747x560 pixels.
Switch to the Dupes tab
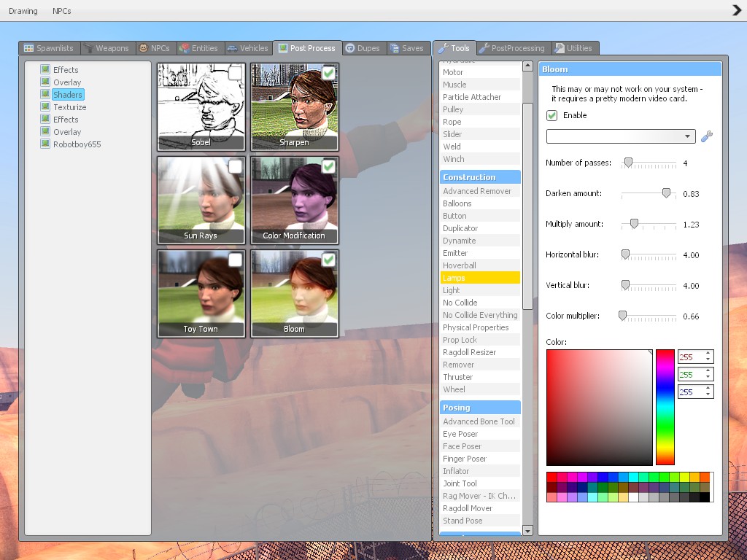[364, 48]
